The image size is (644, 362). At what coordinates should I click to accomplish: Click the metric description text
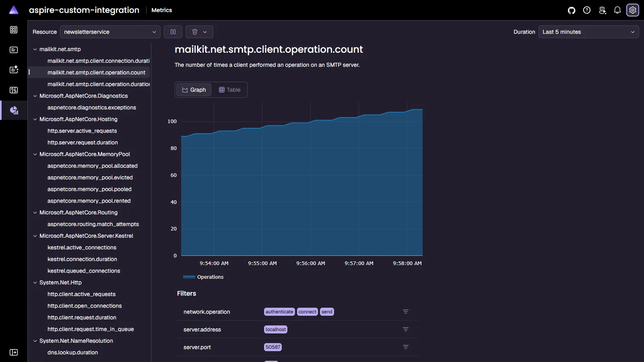(267, 65)
